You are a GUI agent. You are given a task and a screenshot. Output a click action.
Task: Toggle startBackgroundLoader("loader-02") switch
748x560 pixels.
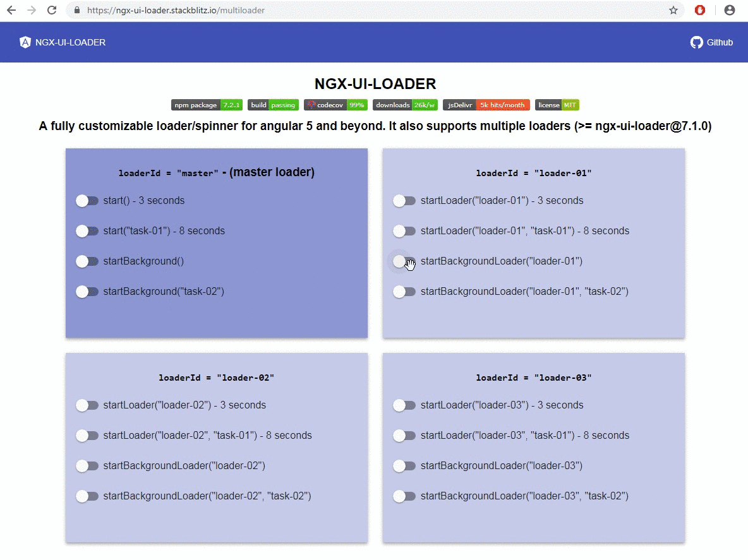click(87, 466)
